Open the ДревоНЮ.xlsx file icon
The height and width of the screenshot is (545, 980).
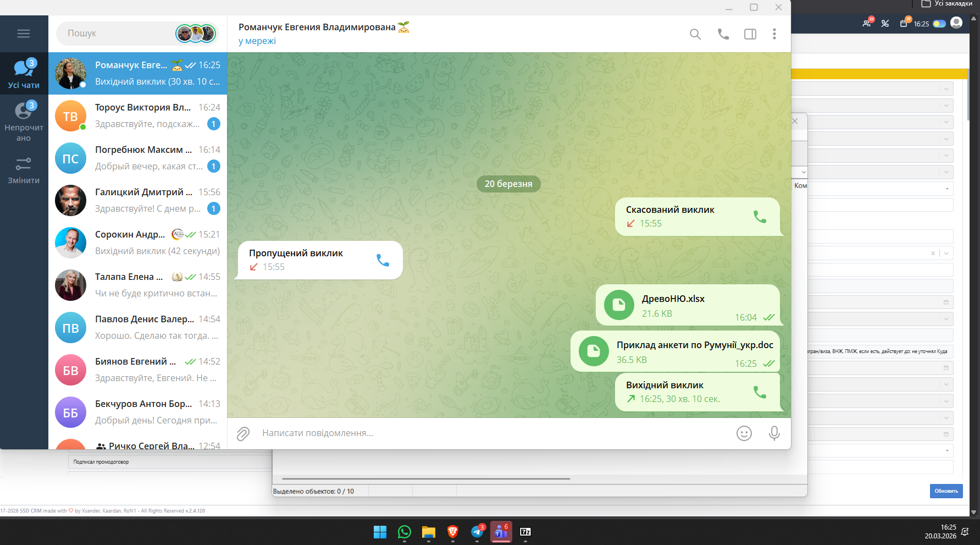tap(619, 305)
